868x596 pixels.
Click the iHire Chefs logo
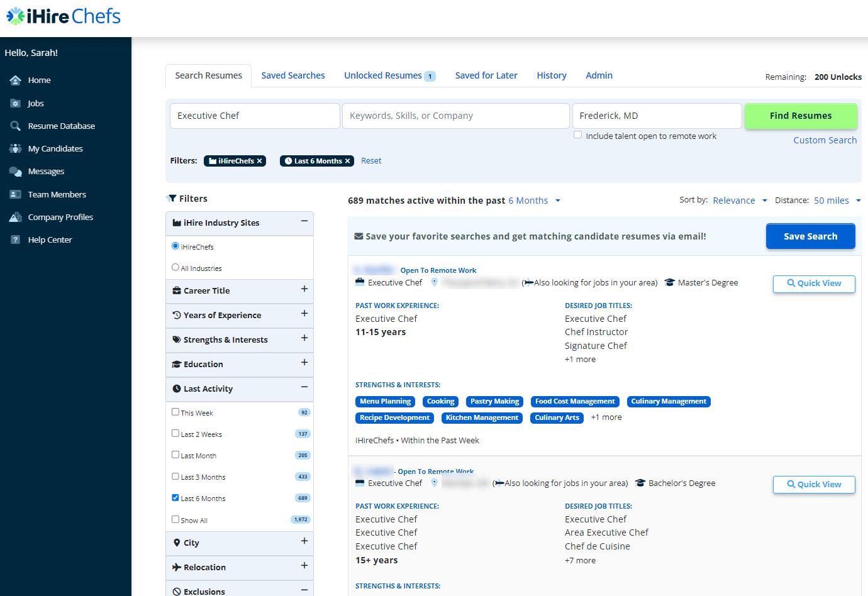pyautogui.click(x=64, y=16)
